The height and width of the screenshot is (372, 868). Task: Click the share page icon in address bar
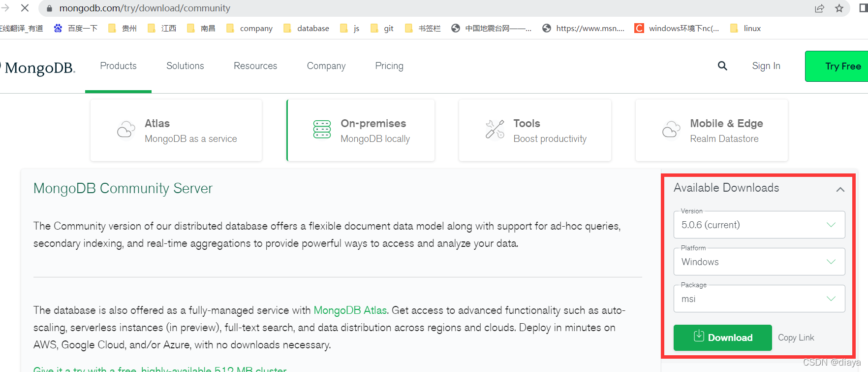(x=819, y=8)
